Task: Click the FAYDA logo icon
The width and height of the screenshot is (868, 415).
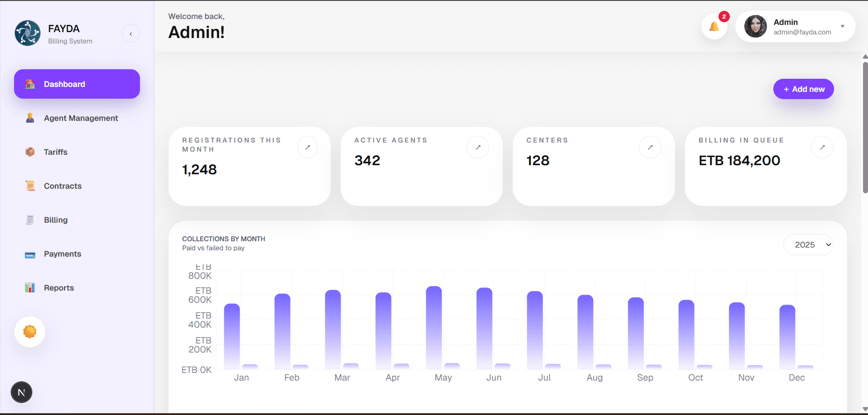Action: coord(28,33)
